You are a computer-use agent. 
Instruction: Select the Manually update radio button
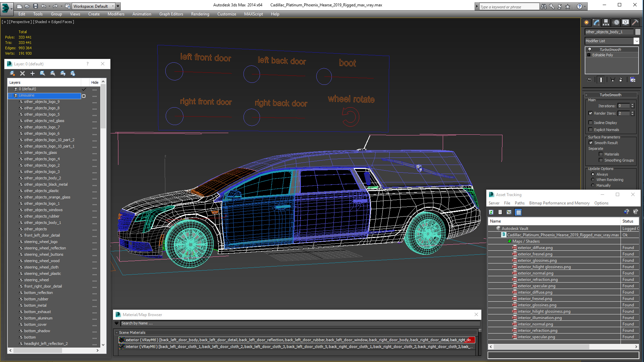pyautogui.click(x=593, y=185)
